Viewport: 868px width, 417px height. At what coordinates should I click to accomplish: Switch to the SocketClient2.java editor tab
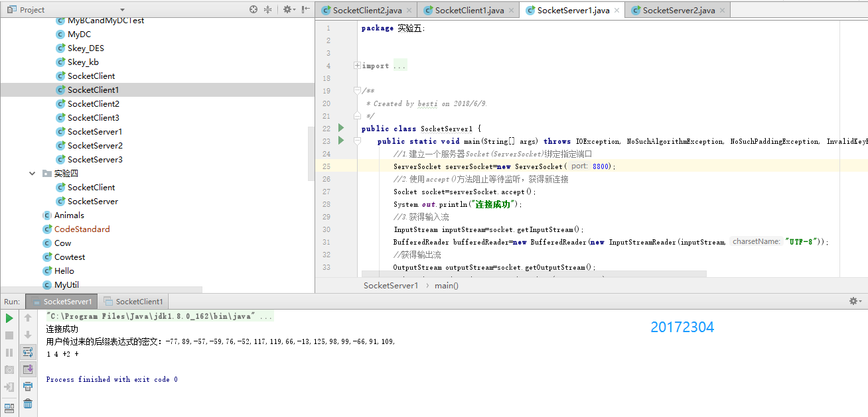tap(368, 10)
